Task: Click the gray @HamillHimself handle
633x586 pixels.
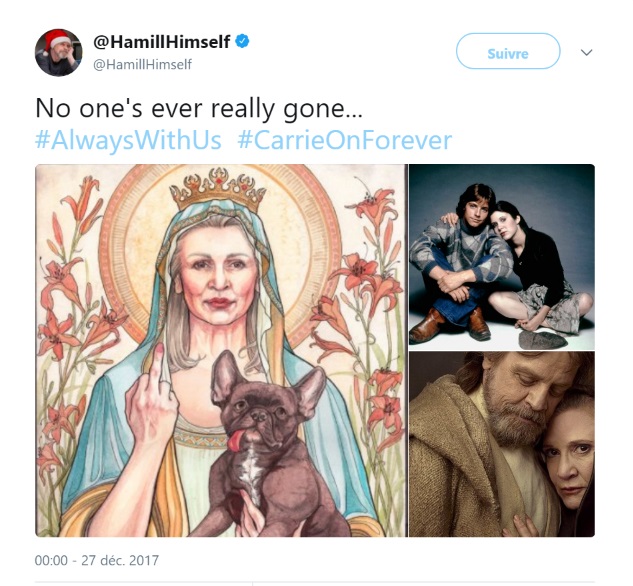Action: [x=142, y=64]
